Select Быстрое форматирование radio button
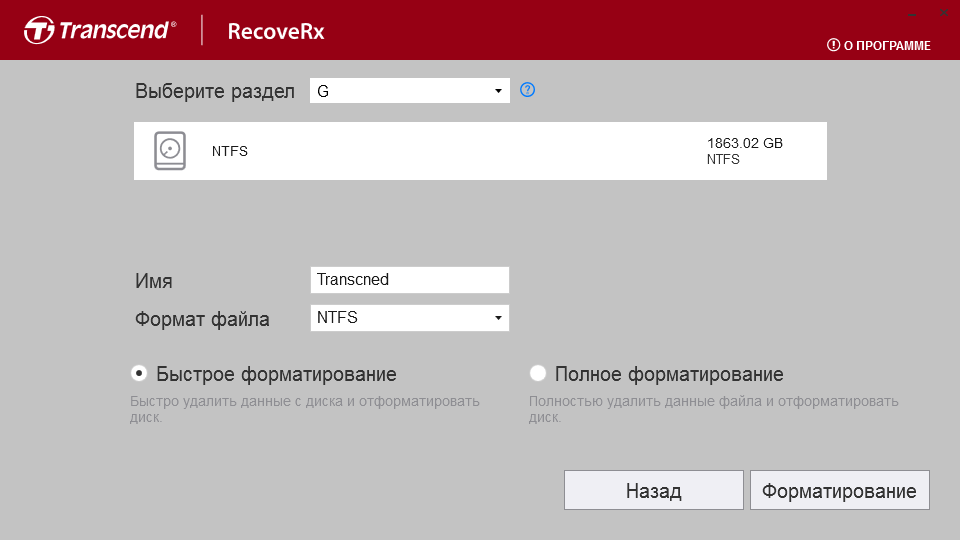Viewport: 960px width, 540px height. click(139, 373)
